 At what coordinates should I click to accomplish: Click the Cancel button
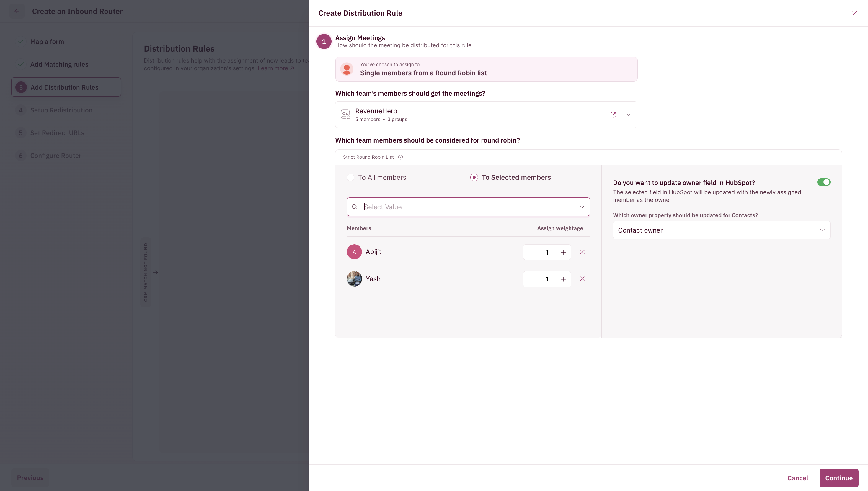coord(797,478)
